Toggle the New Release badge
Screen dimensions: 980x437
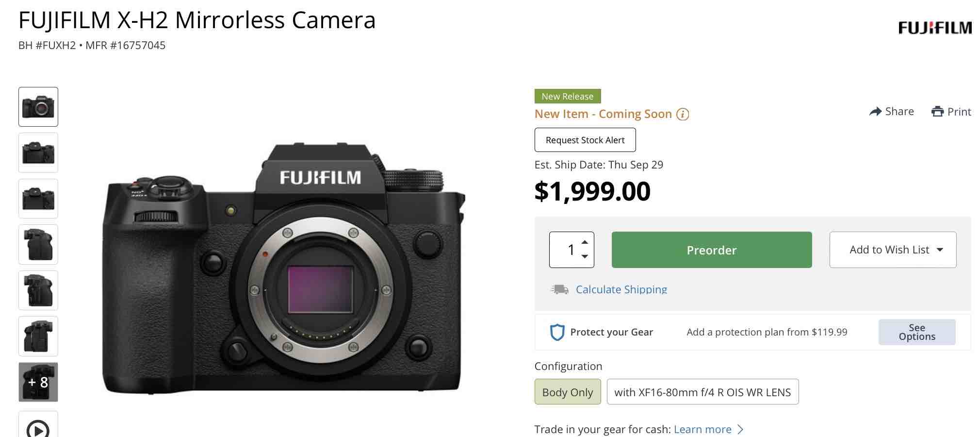(567, 96)
